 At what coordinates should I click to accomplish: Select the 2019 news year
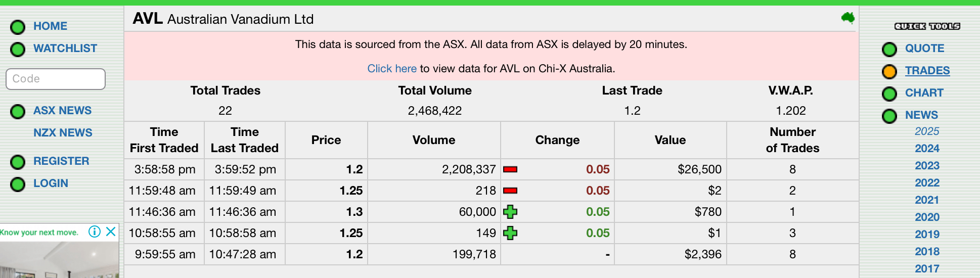point(927,235)
